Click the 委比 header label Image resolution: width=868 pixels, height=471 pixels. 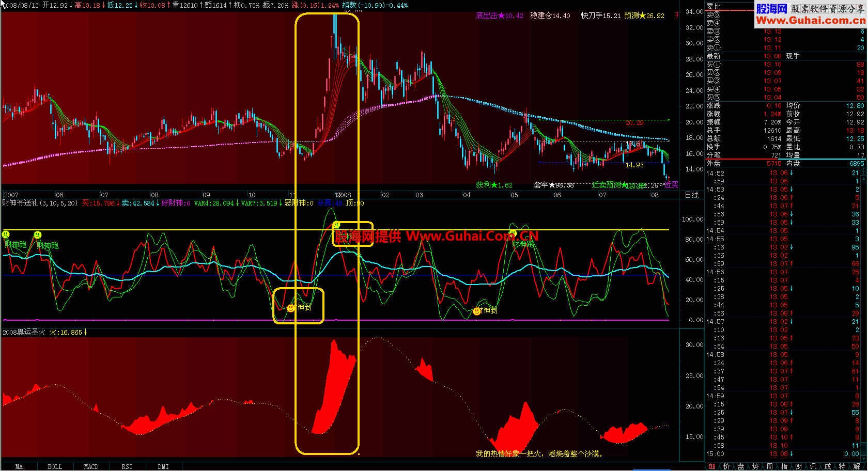[x=714, y=6]
